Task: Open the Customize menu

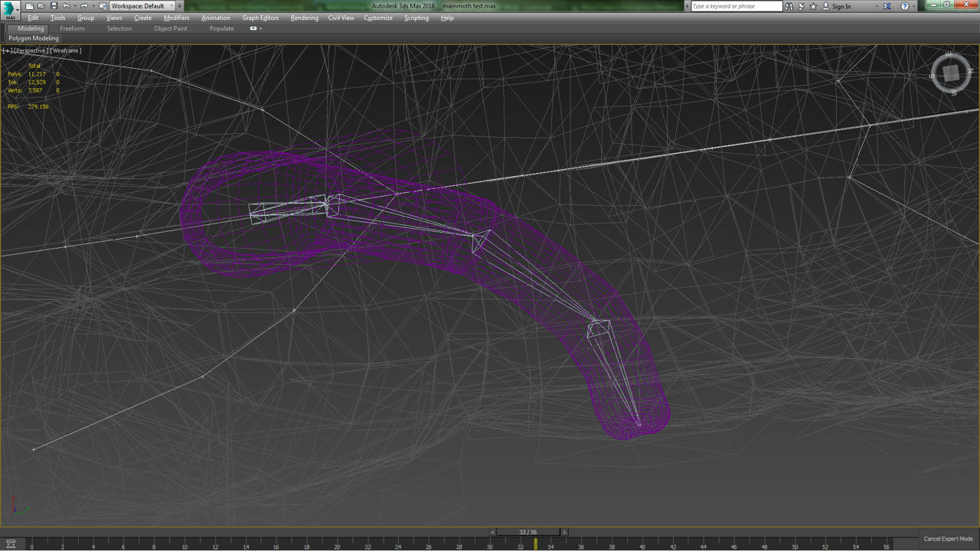Action: click(x=378, y=18)
